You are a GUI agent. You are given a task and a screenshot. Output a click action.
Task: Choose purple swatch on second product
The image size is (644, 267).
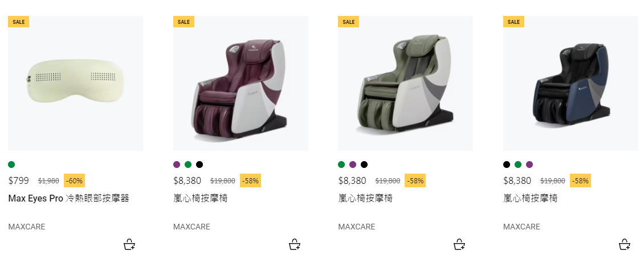[x=177, y=165]
